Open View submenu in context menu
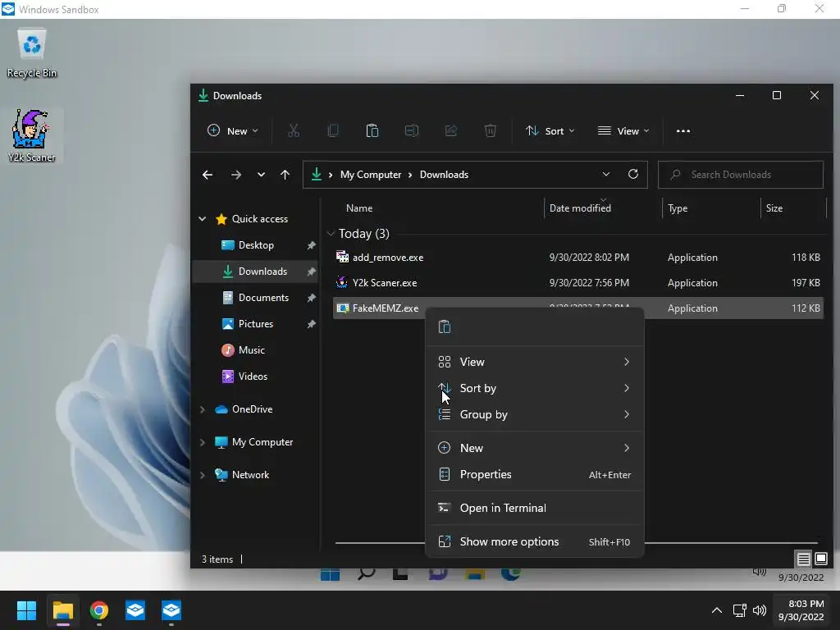This screenshot has height=630, width=840. (535, 362)
